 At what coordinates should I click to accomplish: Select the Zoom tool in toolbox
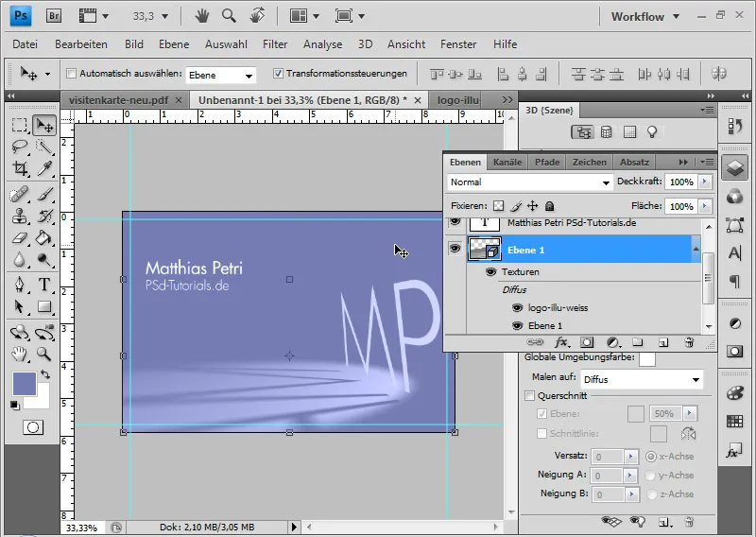click(44, 355)
